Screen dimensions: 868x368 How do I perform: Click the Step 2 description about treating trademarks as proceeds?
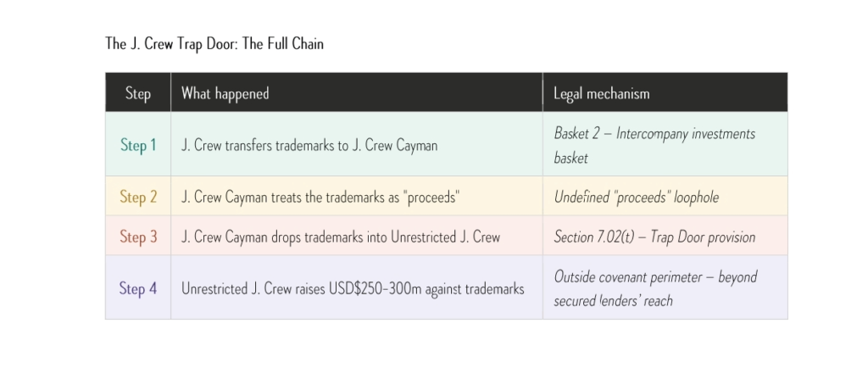[320, 197]
